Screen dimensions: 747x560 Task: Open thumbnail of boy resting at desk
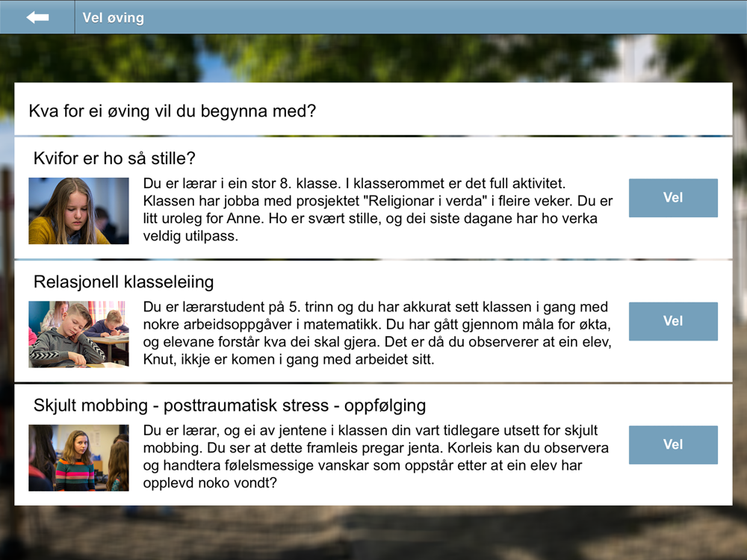point(78,335)
